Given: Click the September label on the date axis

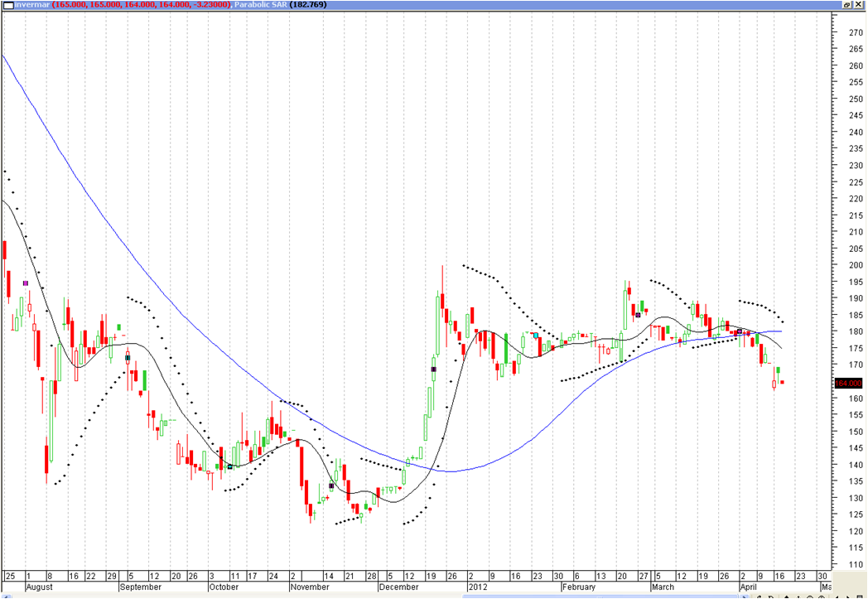Looking at the screenshot, I should pyautogui.click(x=141, y=587).
